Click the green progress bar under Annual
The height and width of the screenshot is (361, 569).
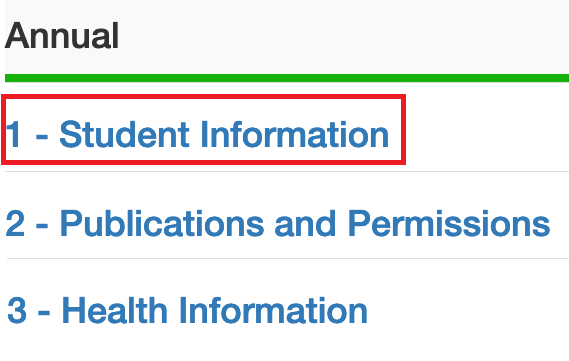[287, 78]
